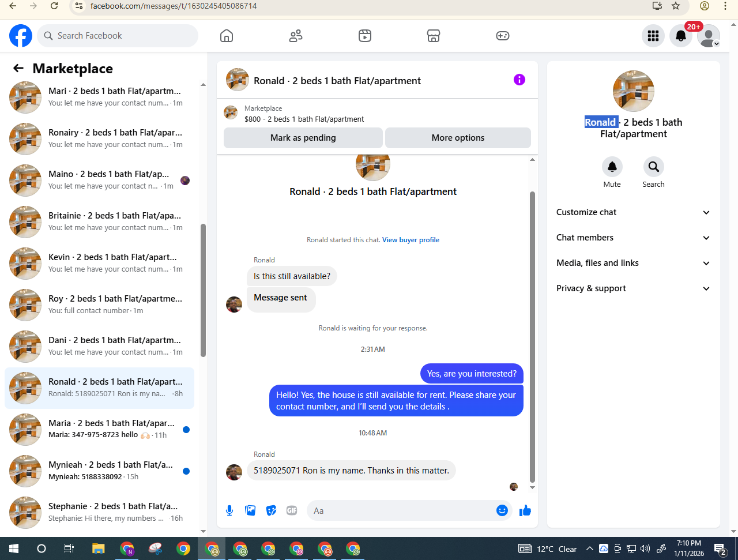Image resolution: width=738 pixels, height=560 pixels.
Task: Open Roy's conversation
Action: pyautogui.click(x=99, y=305)
